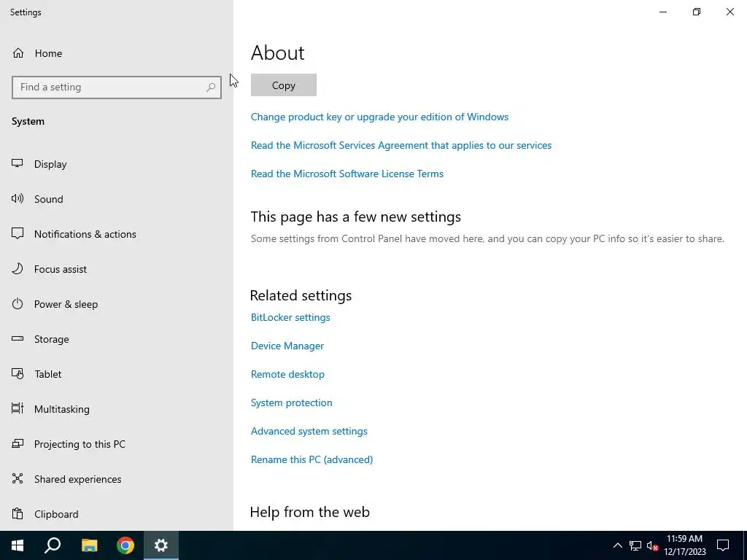Open Clipboard settings

tap(117, 514)
